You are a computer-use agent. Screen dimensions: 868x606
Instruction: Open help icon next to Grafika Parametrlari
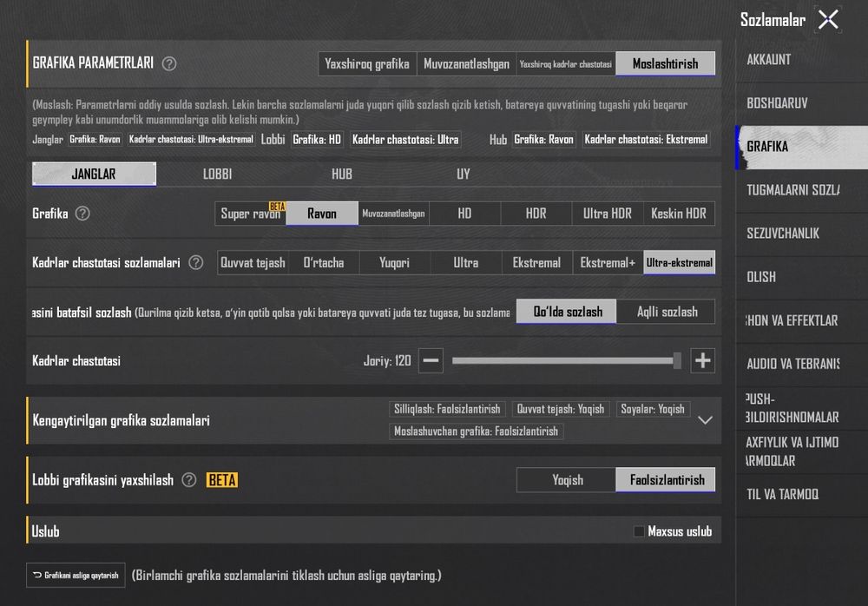(x=169, y=63)
